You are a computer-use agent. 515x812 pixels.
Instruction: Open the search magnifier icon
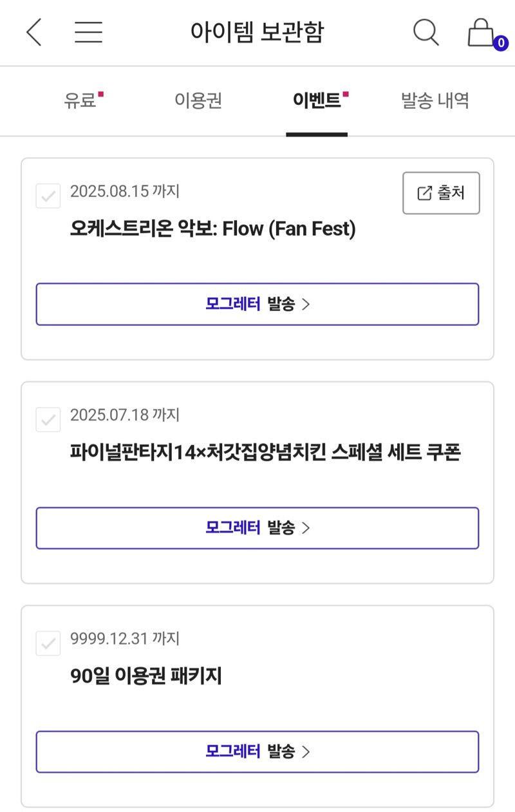point(426,32)
